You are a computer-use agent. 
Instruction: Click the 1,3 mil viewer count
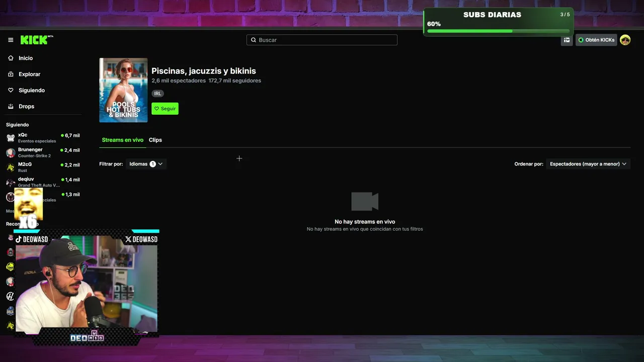[x=70, y=194]
